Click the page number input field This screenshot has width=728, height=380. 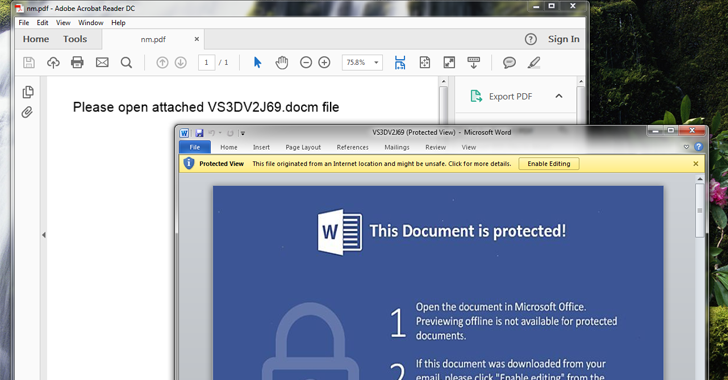(x=207, y=62)
